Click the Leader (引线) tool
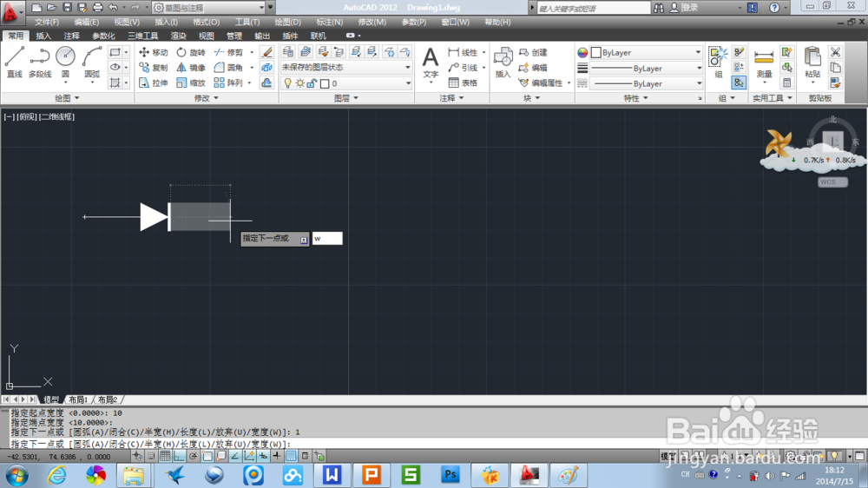The image size is (868, 488). tap(464, 68)
